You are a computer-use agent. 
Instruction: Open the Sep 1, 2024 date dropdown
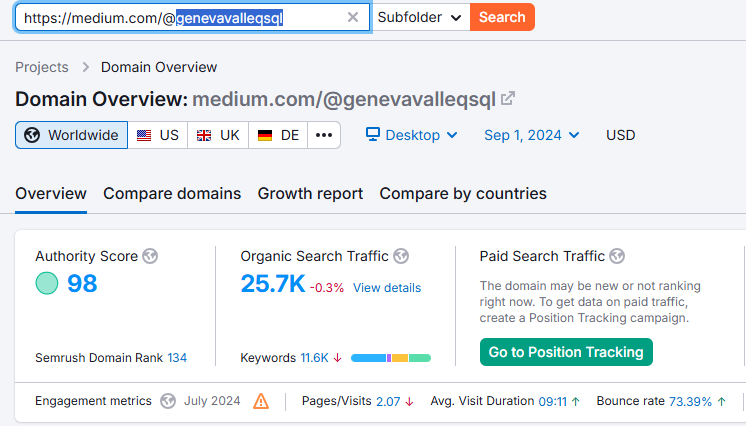click(x=531, y=135)
